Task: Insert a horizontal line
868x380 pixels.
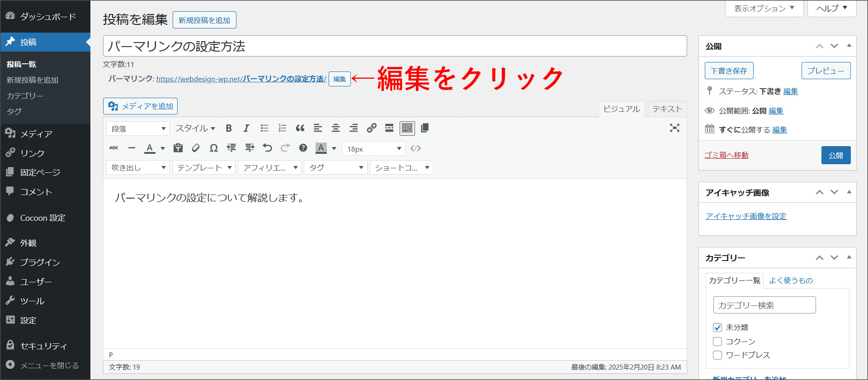Action: coord(132,148)
